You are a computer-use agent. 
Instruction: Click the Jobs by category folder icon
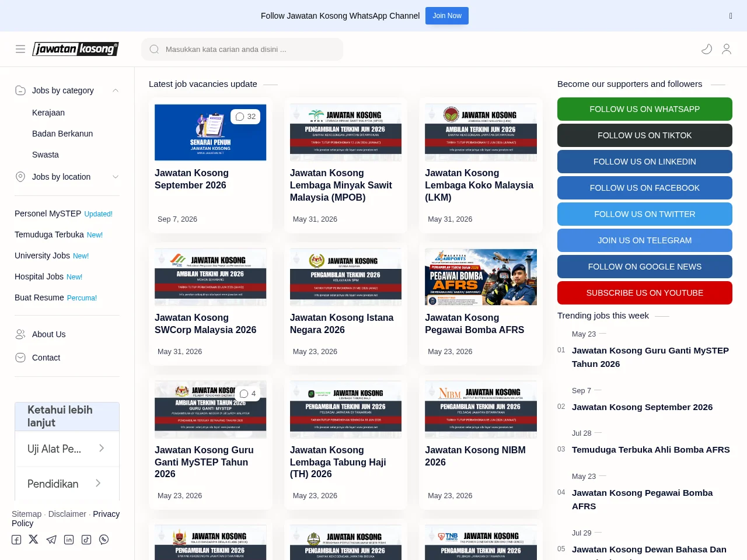click(20, 90)
